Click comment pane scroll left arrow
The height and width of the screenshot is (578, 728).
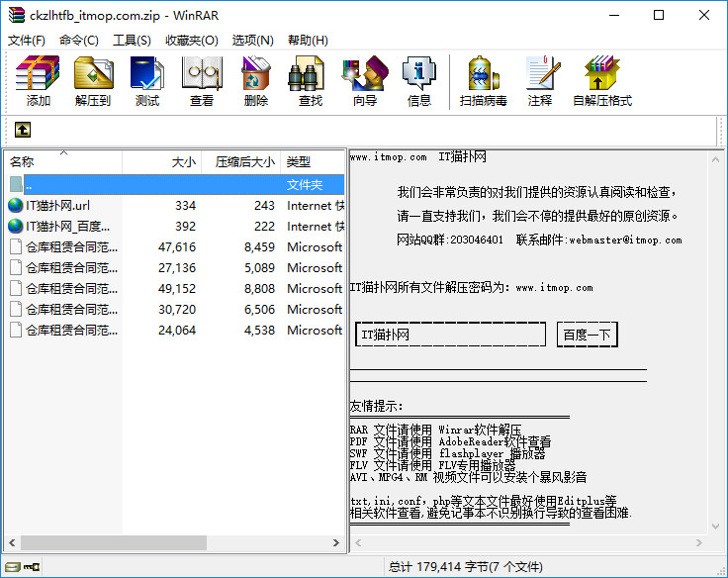coord(358,542)
